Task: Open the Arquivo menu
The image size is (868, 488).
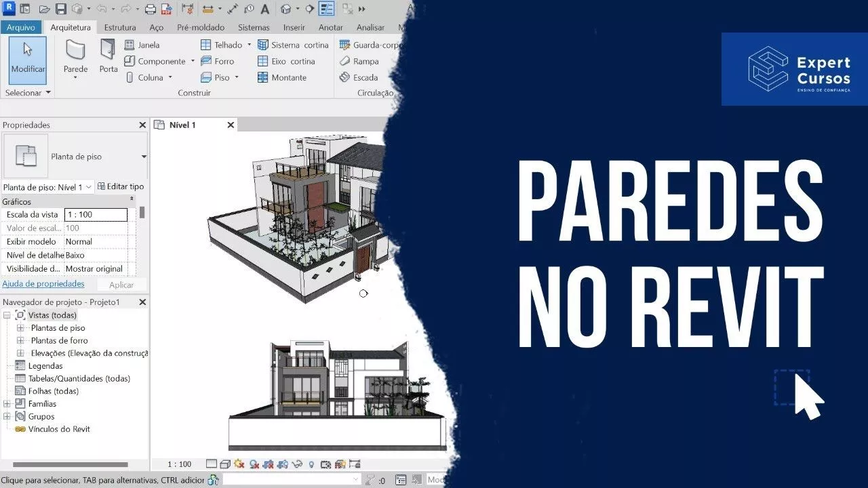Action: coord(21,28)
